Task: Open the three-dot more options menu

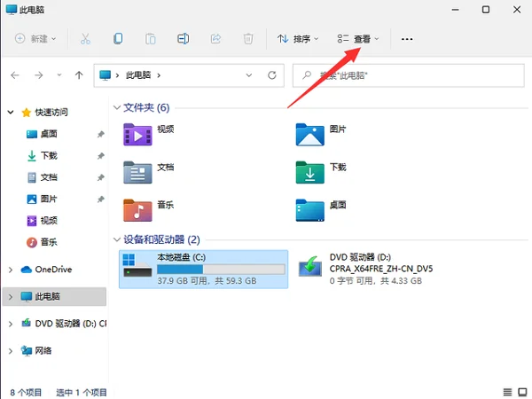Action: coord(407,39)
